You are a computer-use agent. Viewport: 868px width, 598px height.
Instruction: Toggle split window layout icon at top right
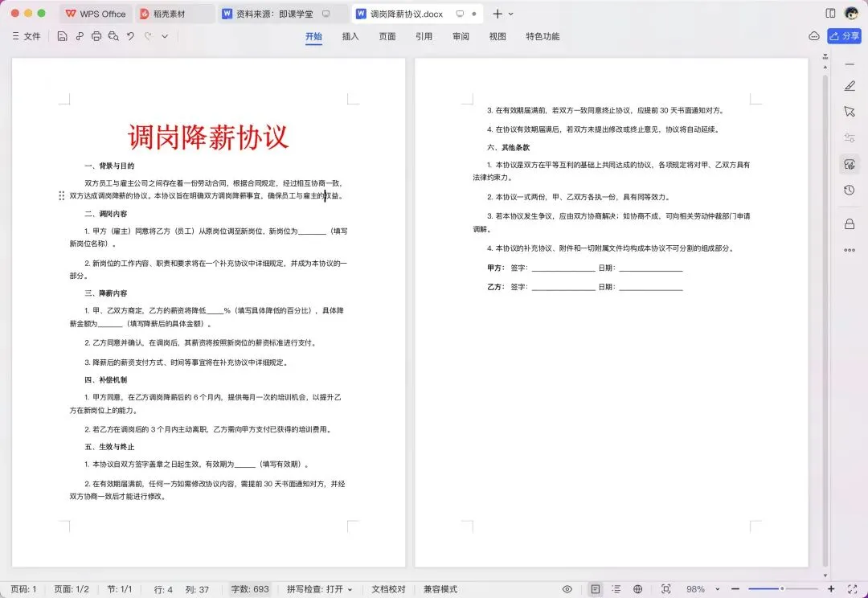click(x=830, y=14)
